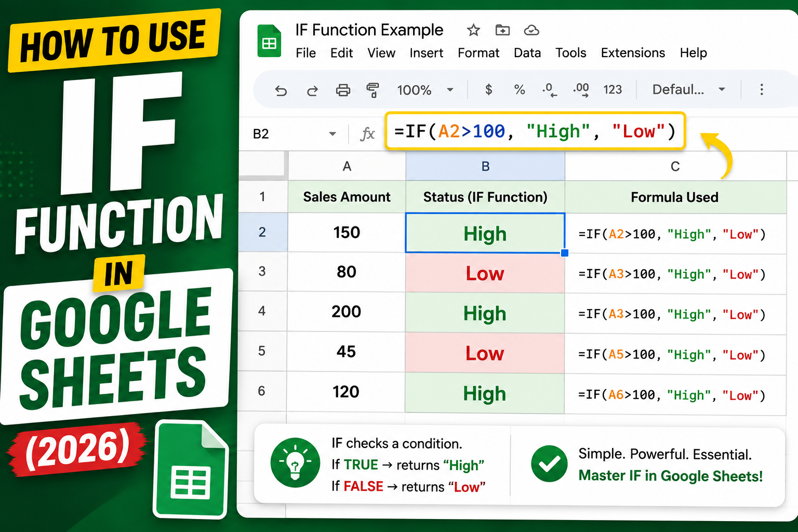Image resolution: width=798 pixels, height=532 pixels.
Task: Select cell with value 120
Action: pos(347,392)
